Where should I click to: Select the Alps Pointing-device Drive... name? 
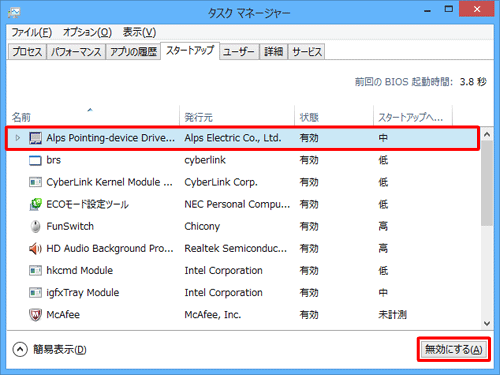point(110,138)
